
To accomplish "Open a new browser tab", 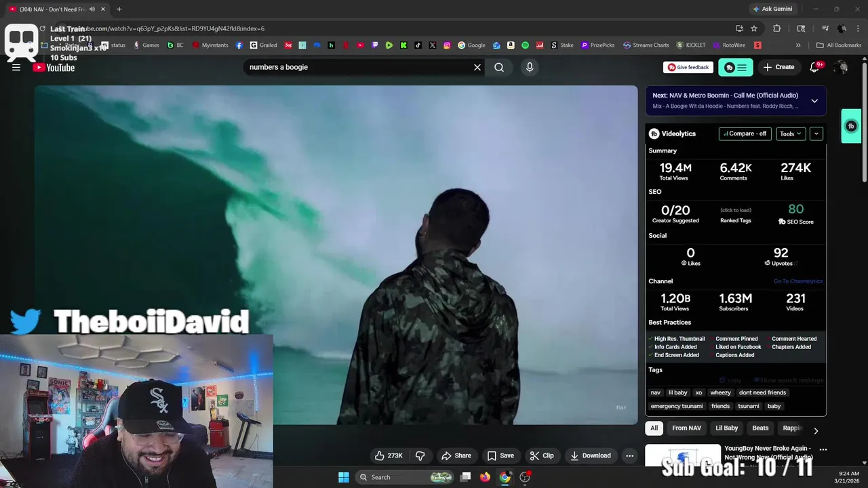I will click(x=119, y=9).
